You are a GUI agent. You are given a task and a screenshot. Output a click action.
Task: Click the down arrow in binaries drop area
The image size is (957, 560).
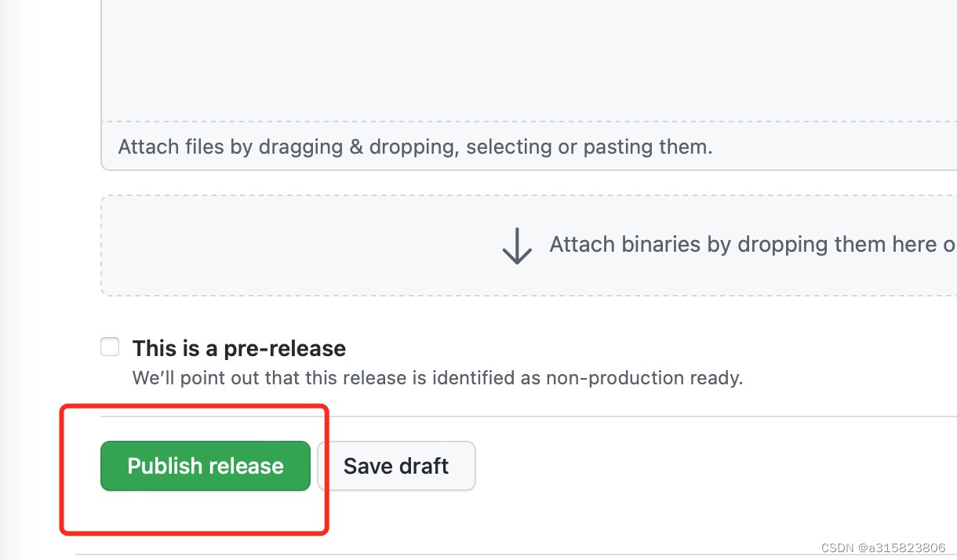coord(517,245)
